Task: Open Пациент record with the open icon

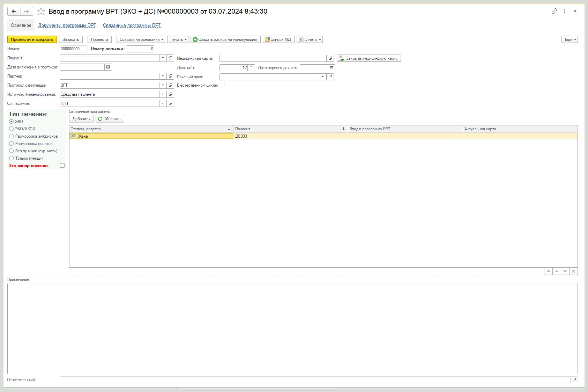Action: point(170,58)
